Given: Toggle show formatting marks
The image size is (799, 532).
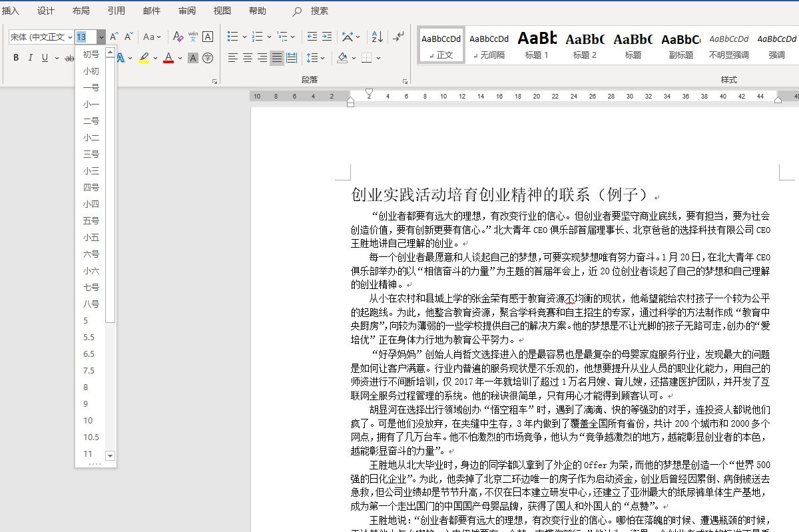Looking at the screenshot, I should tap(398, 37).
